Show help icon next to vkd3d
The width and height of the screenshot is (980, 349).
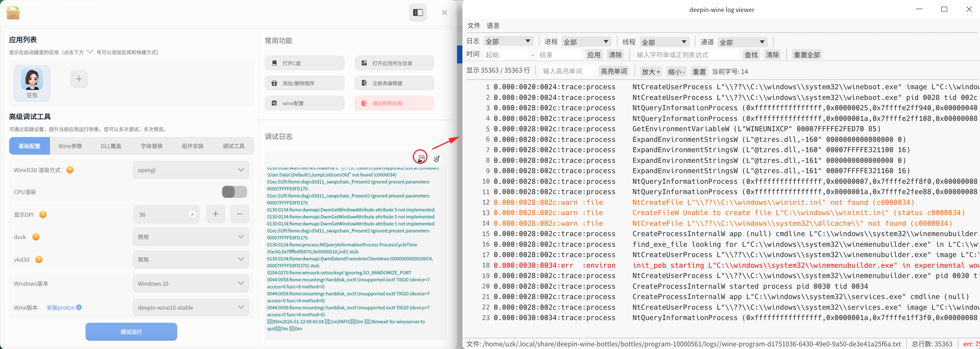coord(39,259)
